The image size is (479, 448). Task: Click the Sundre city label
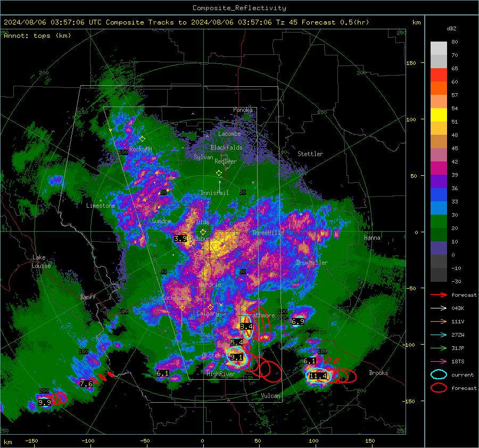point(161,221)
